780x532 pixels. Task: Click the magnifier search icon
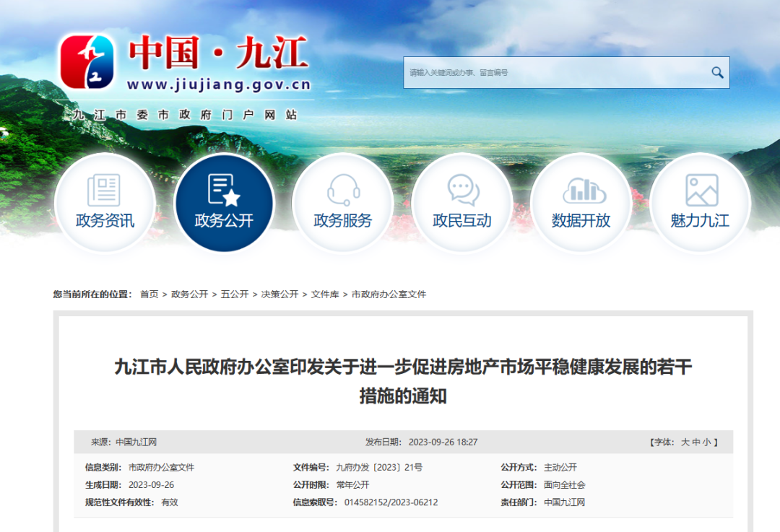[717, 73]
